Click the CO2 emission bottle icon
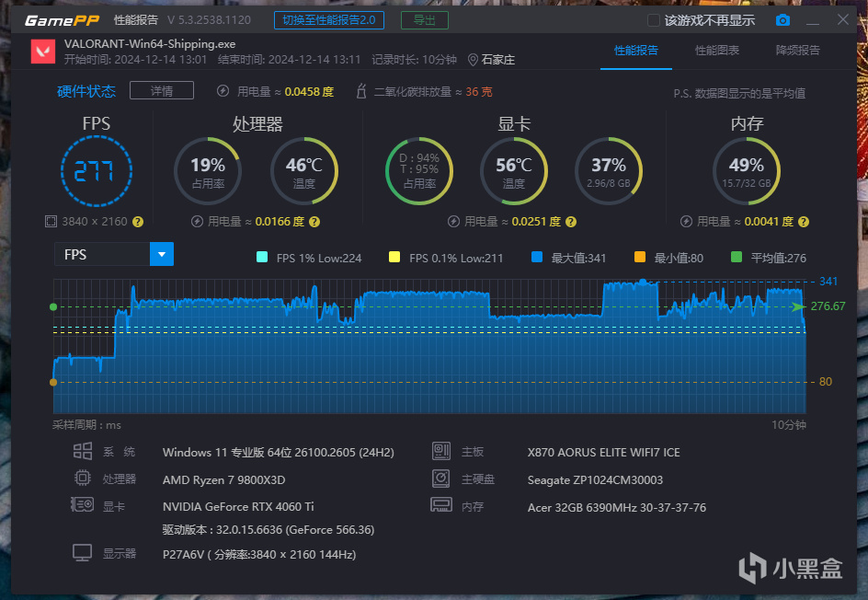The height and width of the screenshot is (600, 868). (361, 91)
